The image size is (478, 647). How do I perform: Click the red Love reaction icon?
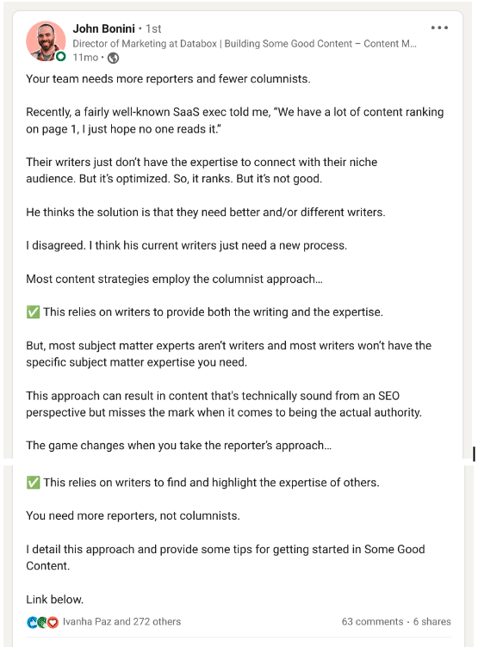click(x=52, y=622)
